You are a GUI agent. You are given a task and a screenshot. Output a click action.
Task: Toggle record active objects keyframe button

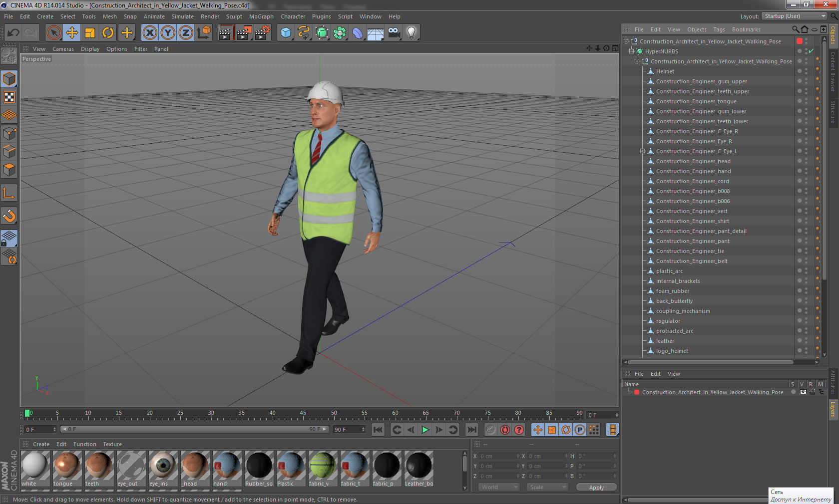coord(491,430)
